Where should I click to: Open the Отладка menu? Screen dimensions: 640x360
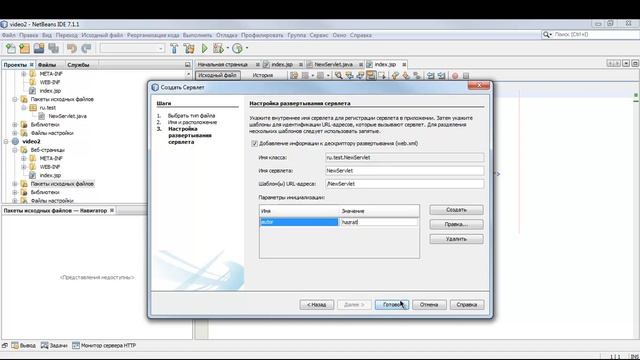(227, 35)
